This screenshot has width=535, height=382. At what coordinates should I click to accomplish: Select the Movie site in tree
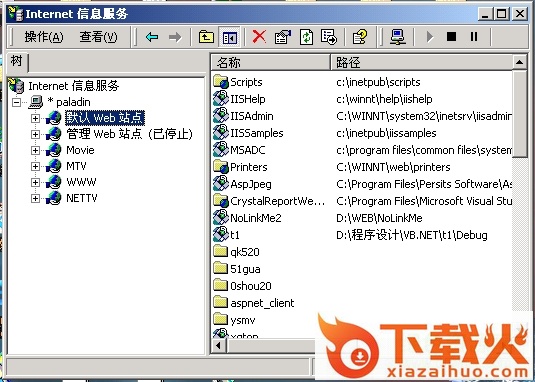pos(80,150)
